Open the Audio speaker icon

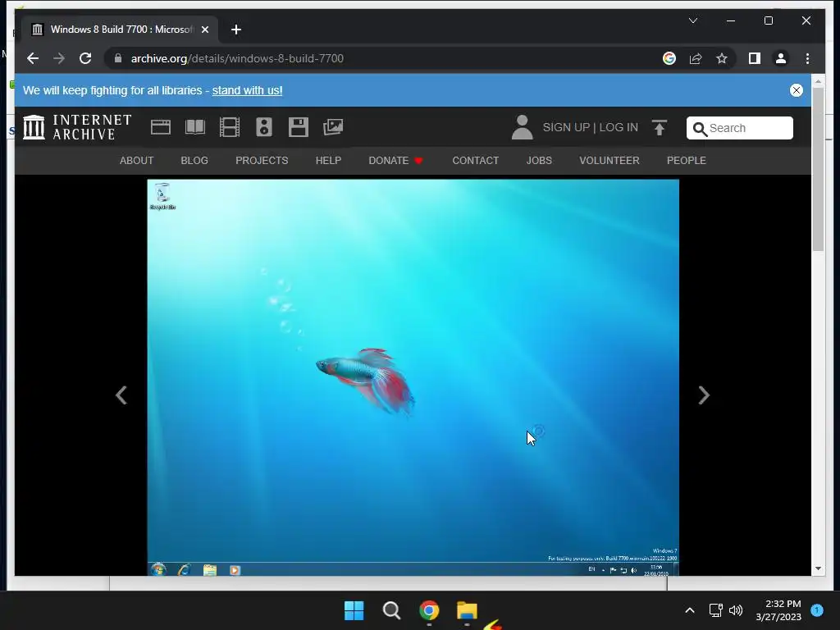tap(264, 127)
